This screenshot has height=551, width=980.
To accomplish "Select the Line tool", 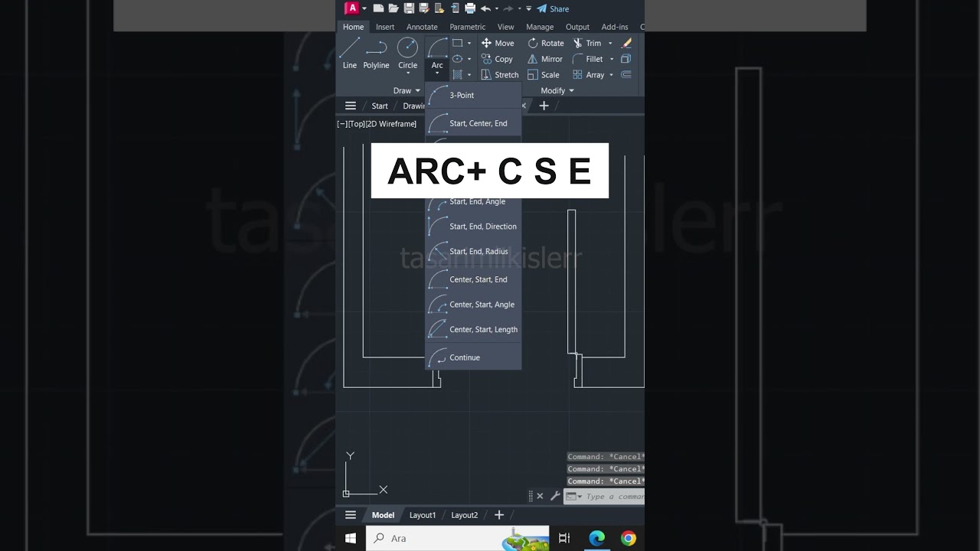I will click(x=349, y=54).
